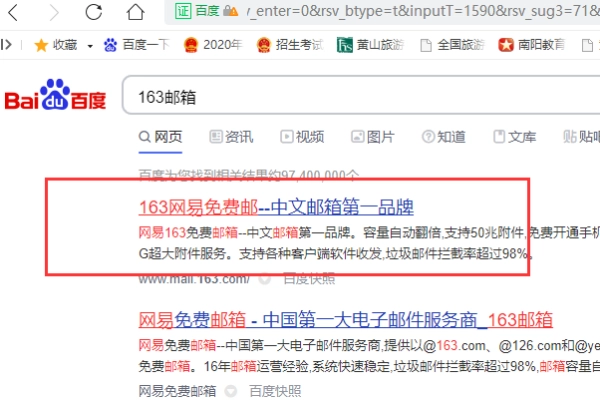Click the search box containing 163邮箱
This screenshot has height=400, width=600.
pyautogui.click(x=361, y=95)
